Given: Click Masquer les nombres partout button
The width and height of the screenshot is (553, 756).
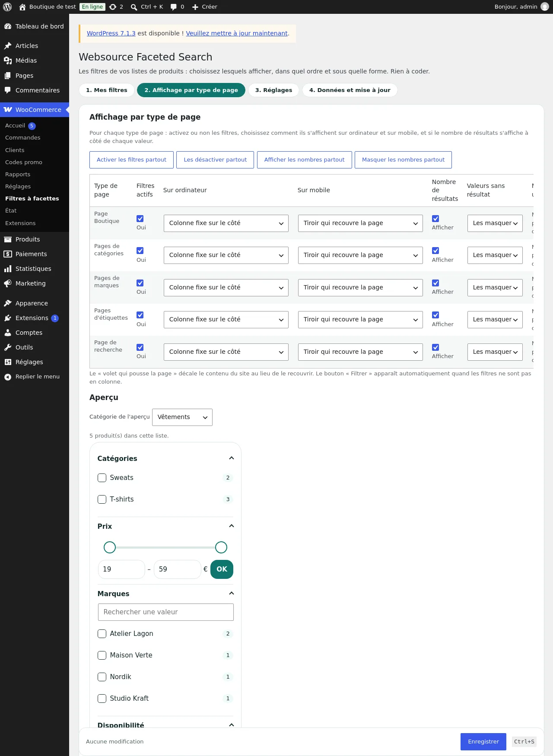Looking at the screenshot, I should tap(403, 160).
